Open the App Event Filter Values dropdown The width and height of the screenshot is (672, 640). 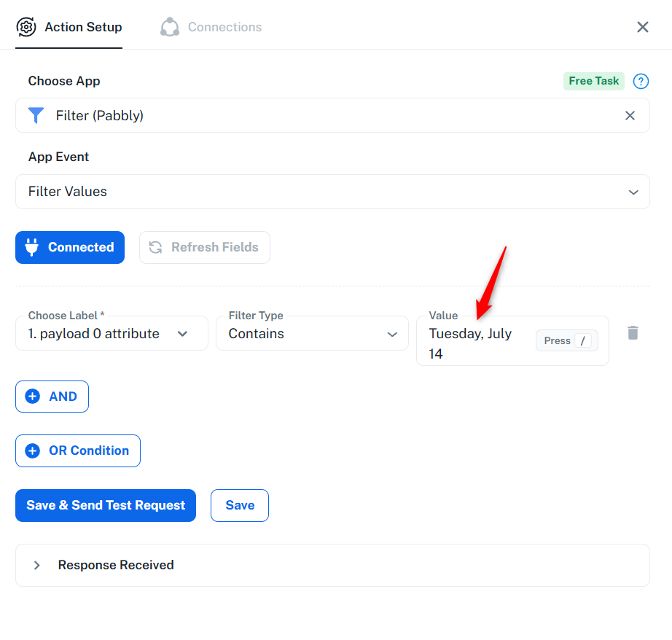332,192
